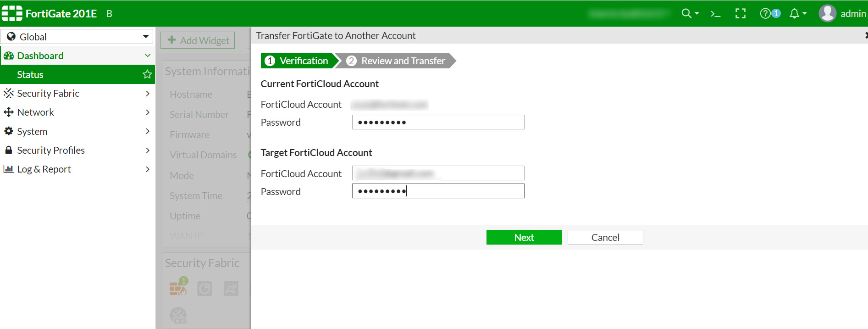Click the admin user avatar
Viewport: 868px width, 329px height.
click(x=828, y=14)
